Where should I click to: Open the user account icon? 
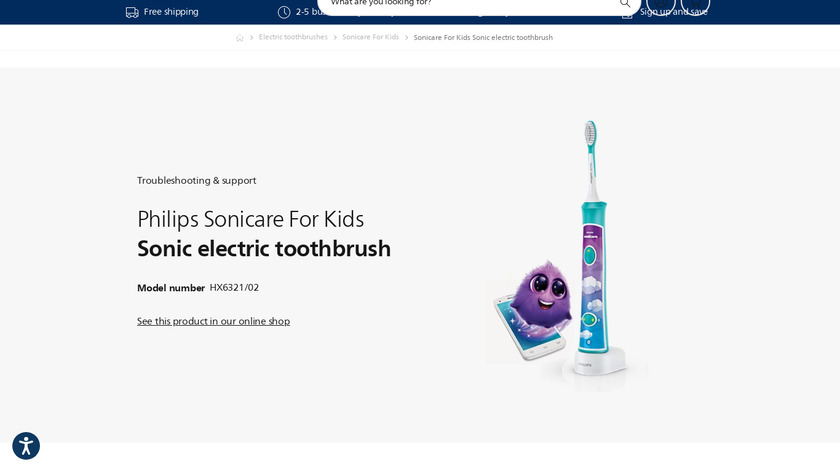point(661,5)
